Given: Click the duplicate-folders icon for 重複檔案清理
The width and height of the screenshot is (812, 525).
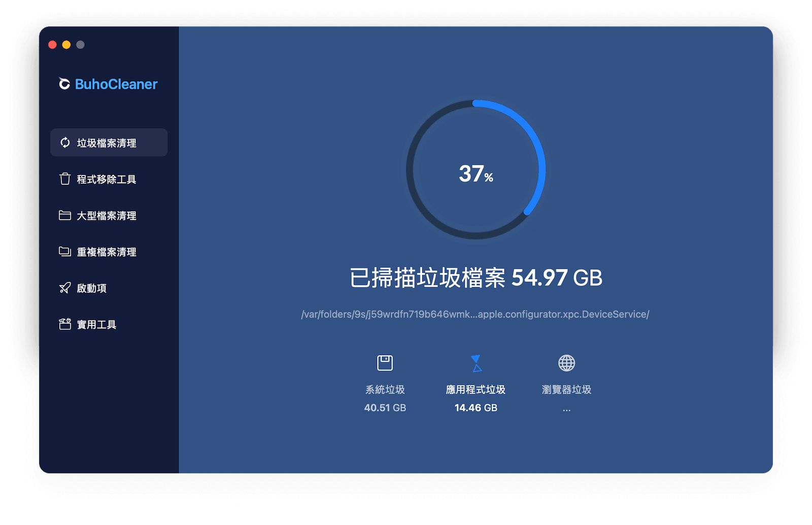Looking at the screenshot, I should [65, 252].
